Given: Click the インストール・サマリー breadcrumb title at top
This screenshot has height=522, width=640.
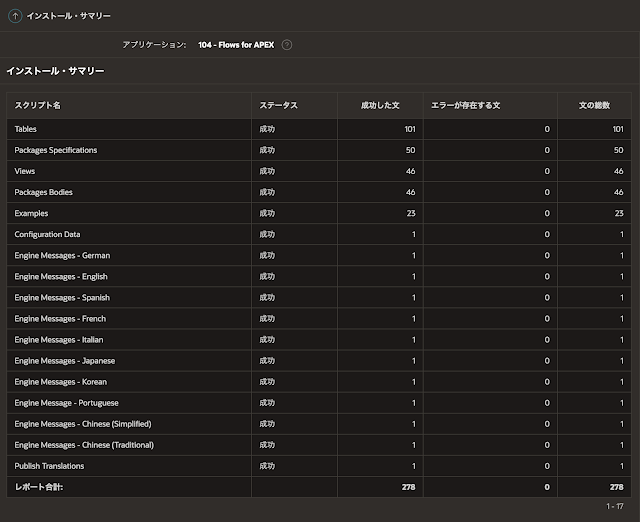Looking at the screenshot, I should [69, 16].
